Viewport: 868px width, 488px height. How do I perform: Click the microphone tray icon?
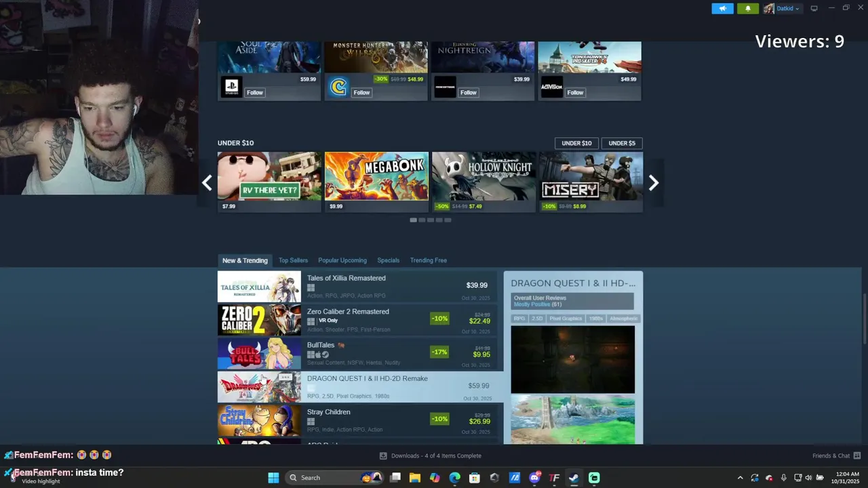point(783,478)
